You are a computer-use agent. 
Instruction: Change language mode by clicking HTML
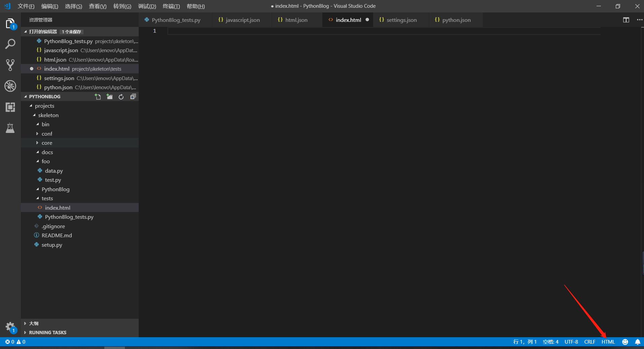pos(608,342)
